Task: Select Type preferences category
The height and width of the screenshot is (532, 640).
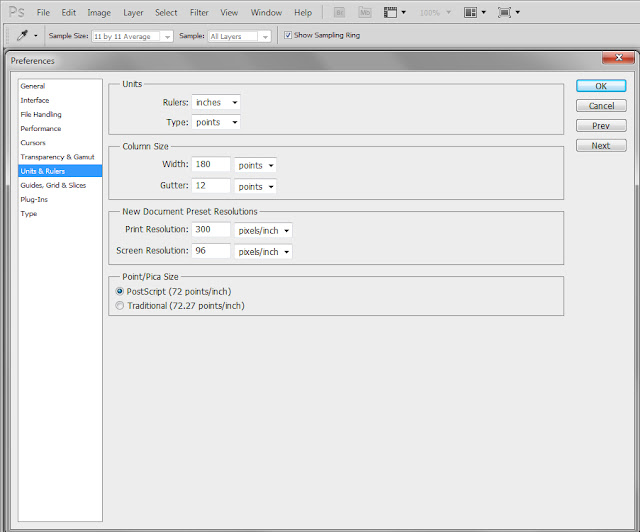Action: click(60, 214)
